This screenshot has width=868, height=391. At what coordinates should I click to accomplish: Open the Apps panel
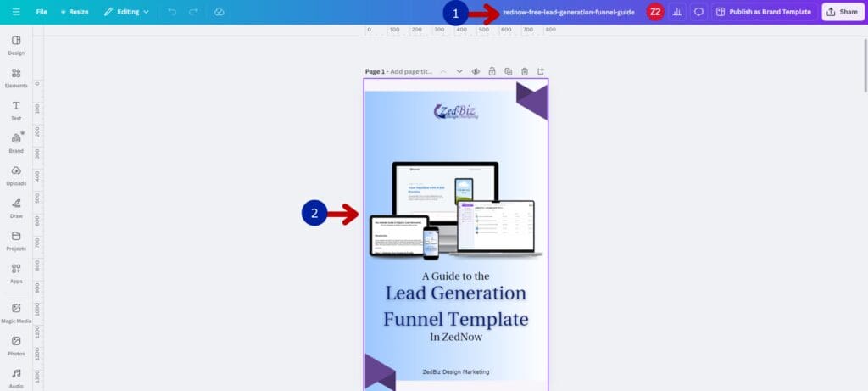[x=16, y=274]
